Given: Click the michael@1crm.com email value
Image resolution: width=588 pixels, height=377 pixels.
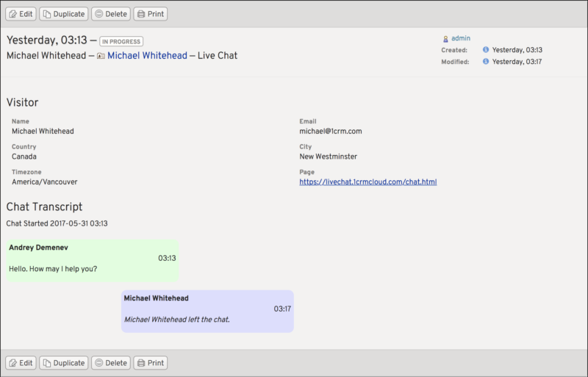Looking at the screenshot, I should 330,132.
